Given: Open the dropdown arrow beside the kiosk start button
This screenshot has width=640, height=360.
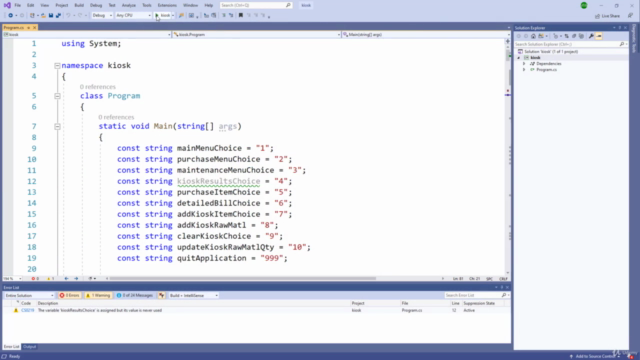Looking at the screenshot, I should (x=173, y=16).
